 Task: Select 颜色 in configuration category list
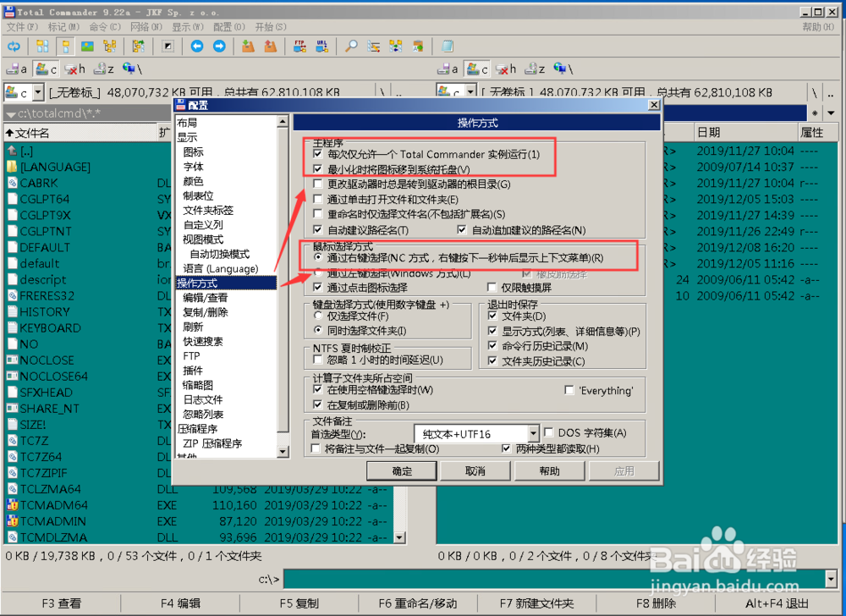pos(193,181)
